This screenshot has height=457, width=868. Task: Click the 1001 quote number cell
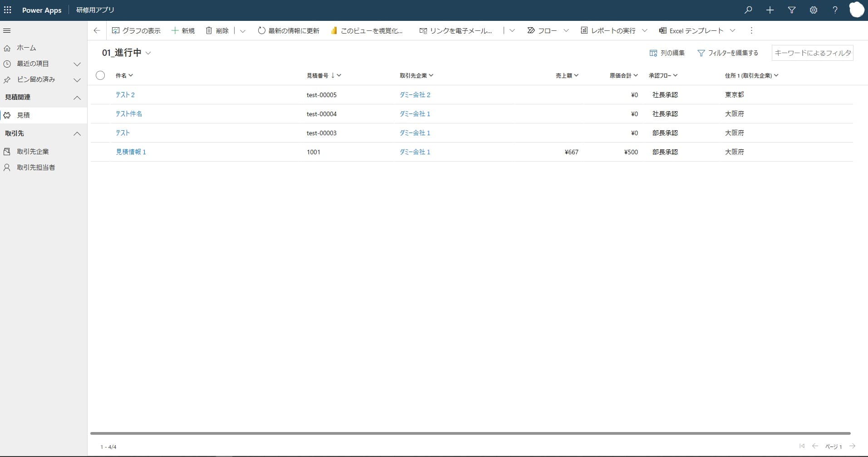314,152
